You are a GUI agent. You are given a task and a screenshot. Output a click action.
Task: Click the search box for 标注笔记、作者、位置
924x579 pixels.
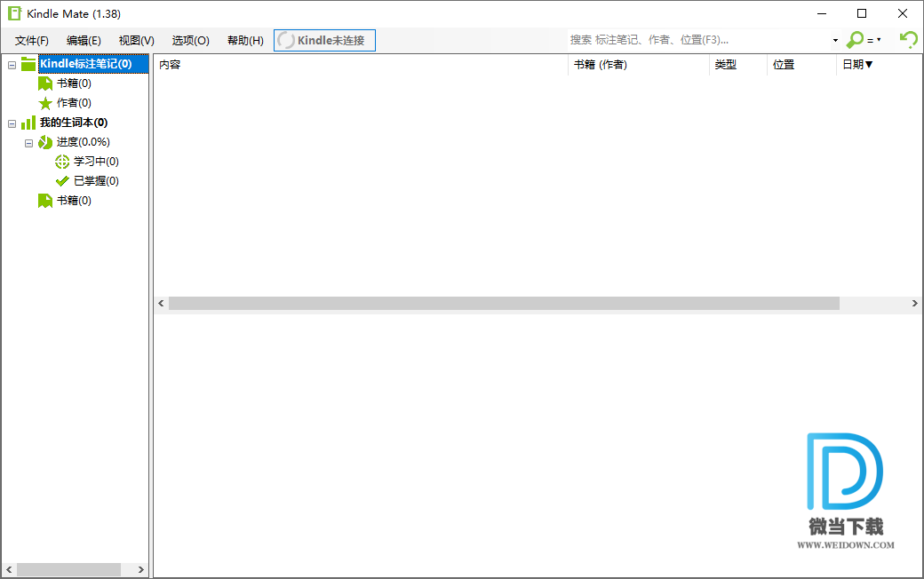[x=699, y=40]
